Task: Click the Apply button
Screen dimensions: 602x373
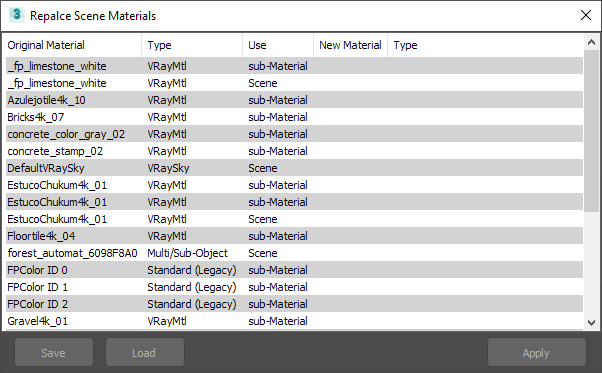Action: point(536,352)
